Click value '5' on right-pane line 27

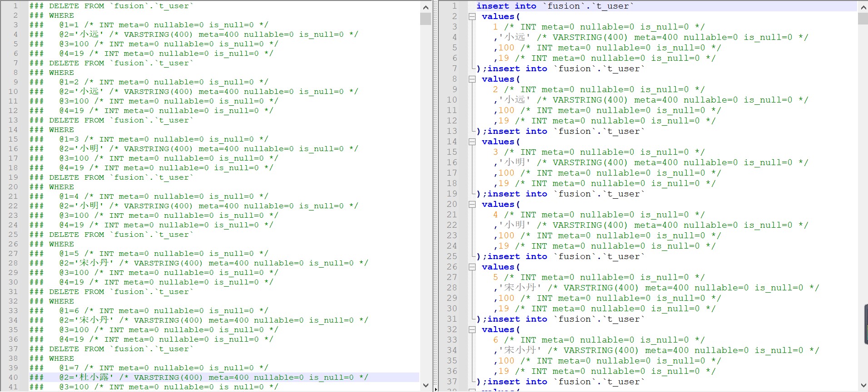pyautogui.click(x=496, y=277)
